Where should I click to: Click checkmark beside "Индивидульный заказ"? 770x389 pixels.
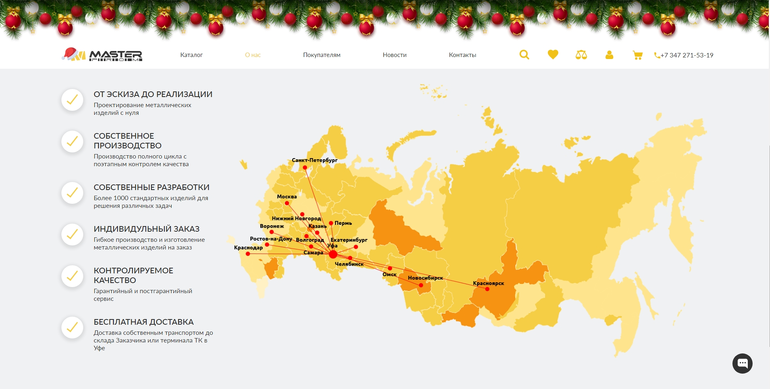tap(72, 235)
